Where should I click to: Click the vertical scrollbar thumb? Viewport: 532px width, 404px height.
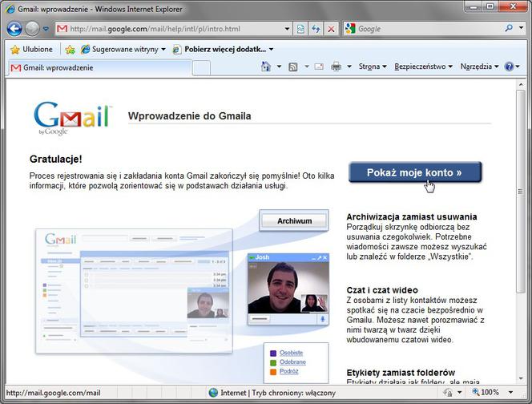(521, 192)
